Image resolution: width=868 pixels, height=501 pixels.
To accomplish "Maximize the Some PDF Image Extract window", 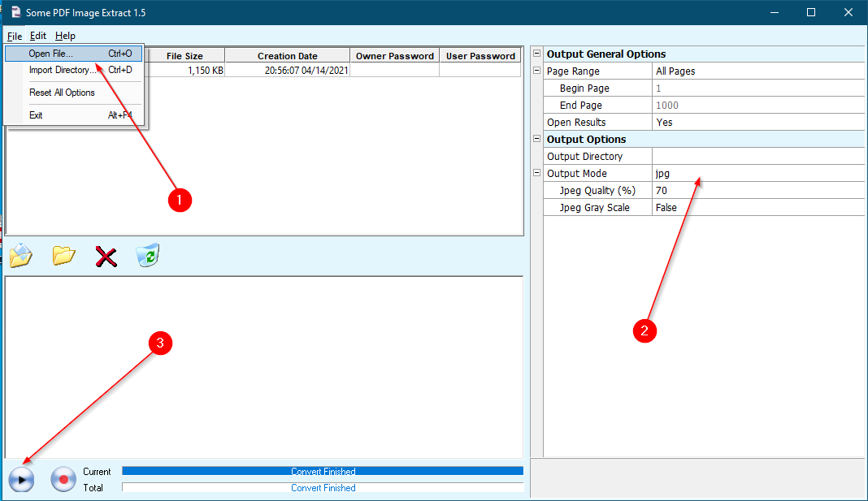I will 811,12.
